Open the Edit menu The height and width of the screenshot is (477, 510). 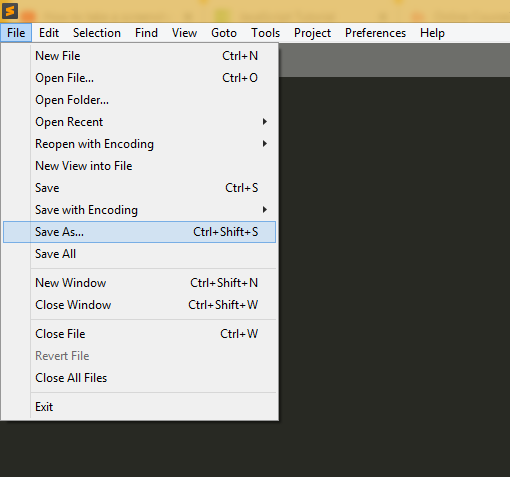tap(49, 33)
